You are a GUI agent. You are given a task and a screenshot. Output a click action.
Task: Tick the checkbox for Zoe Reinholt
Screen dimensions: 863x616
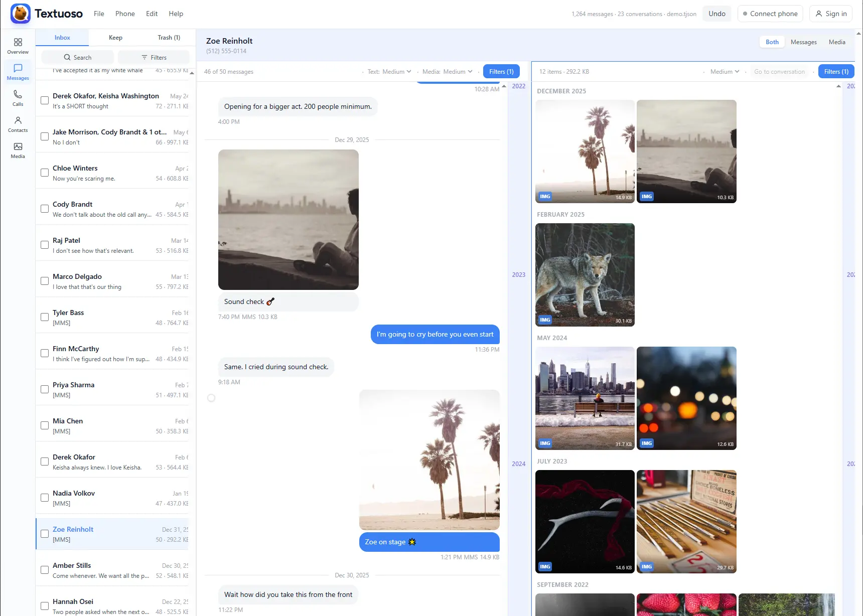tap(45, 534)
